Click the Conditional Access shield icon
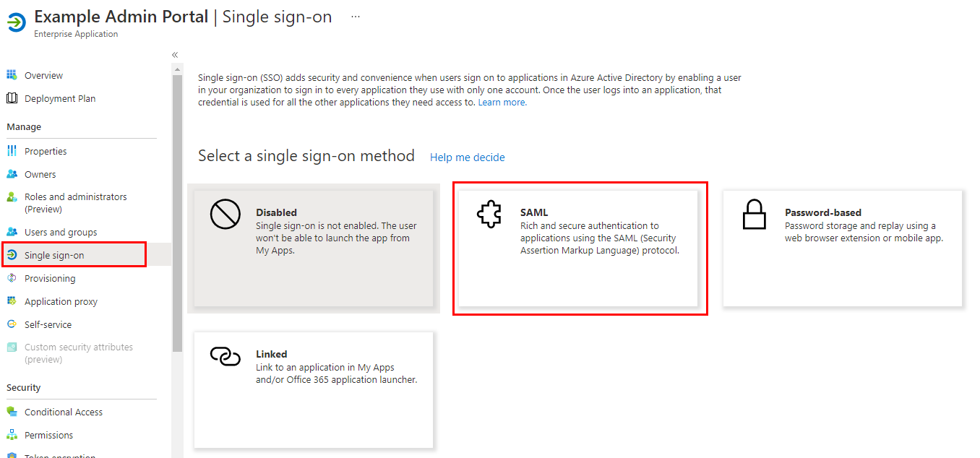This screenshot has height=458, width=980. click(x=12, y=412)
